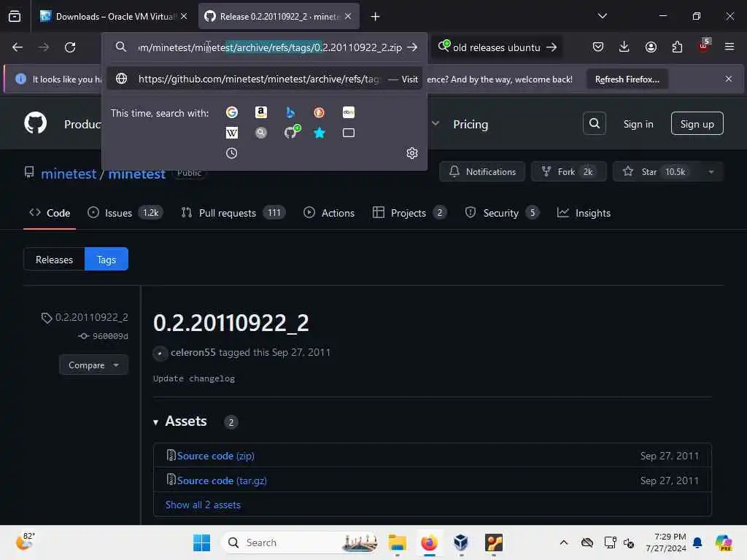The width and height of the screenshot is (747, 560).
Task: Fork the minetest repository
Action: pyautogui.click(x=569, y=172)
